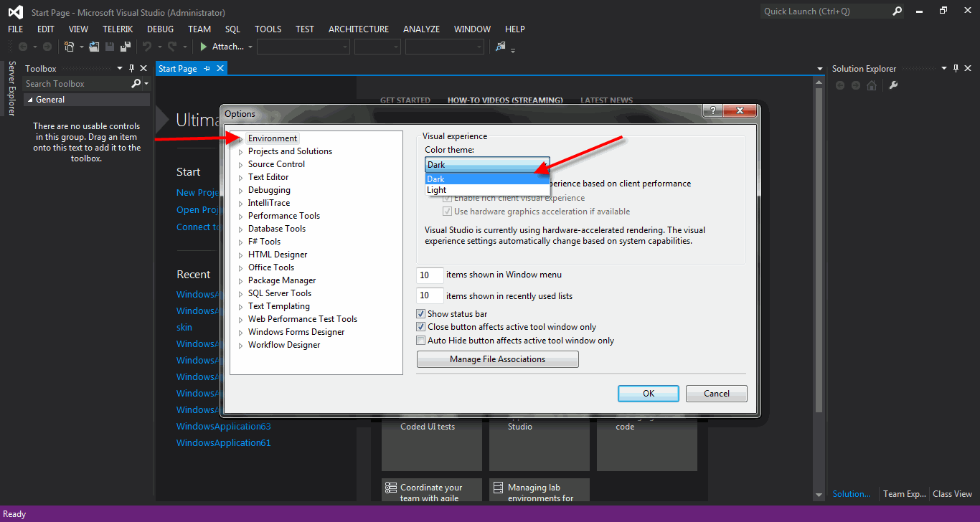Choose Dark in the color theme list
Image resolution: width=980 pixels, height=522 pixels.
pos(487,179)
